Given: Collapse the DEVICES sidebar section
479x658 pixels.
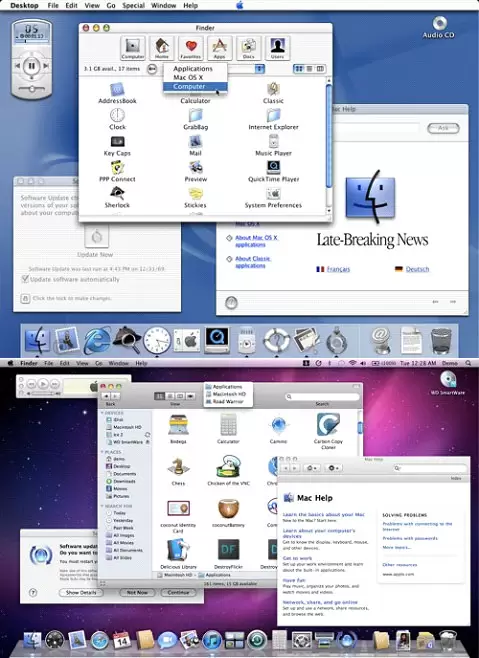Looking at the screenshot, I should (102, 413).
